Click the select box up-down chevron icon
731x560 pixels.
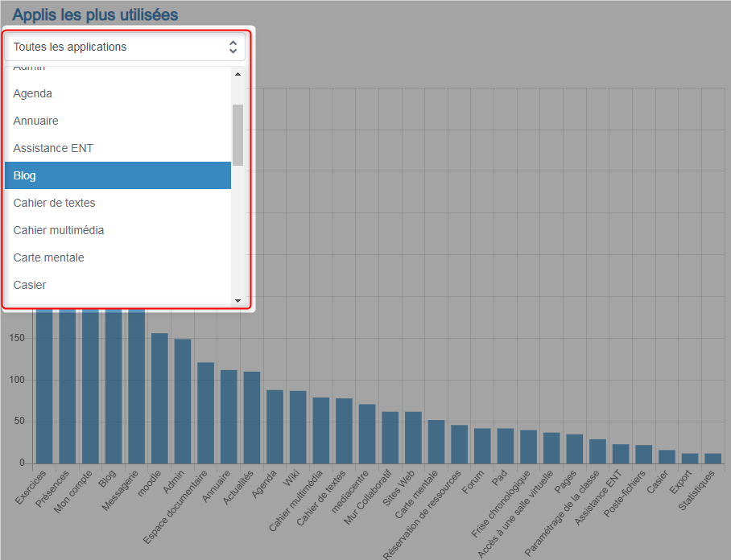click(233, 47)
